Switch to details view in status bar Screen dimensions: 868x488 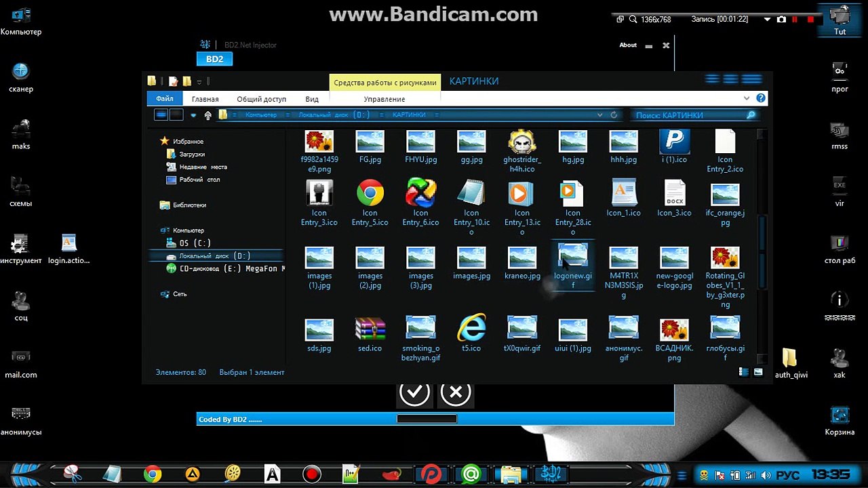click(744, 372)
